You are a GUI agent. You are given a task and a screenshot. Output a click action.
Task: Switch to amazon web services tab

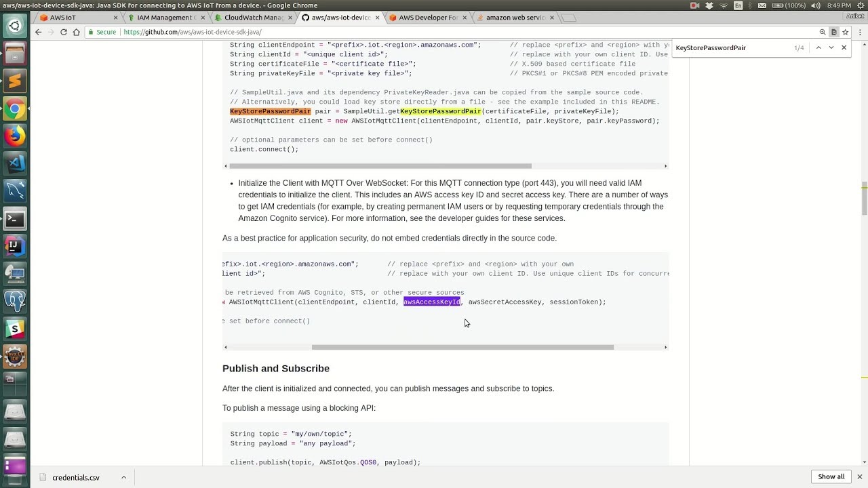[x=515, y=18]
